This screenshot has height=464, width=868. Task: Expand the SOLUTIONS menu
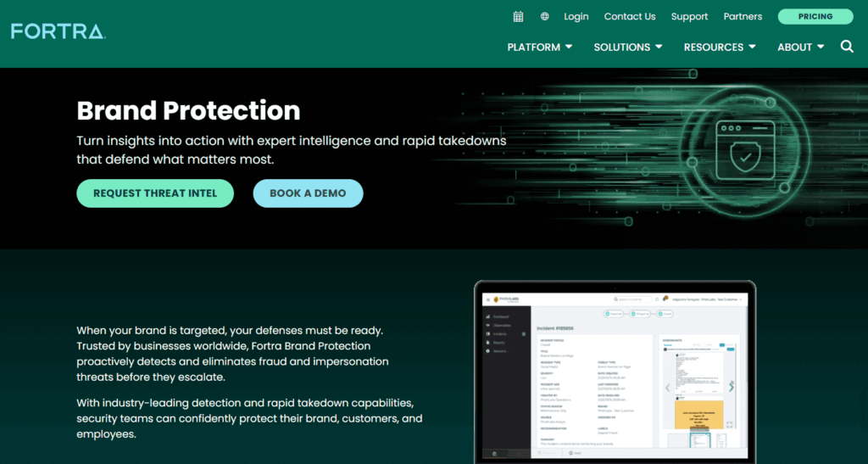[x=628, y=47]
